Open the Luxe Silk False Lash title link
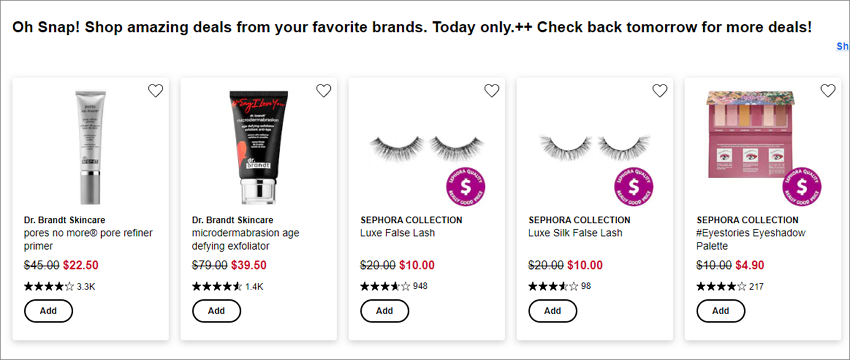 [x=575, y=233]
